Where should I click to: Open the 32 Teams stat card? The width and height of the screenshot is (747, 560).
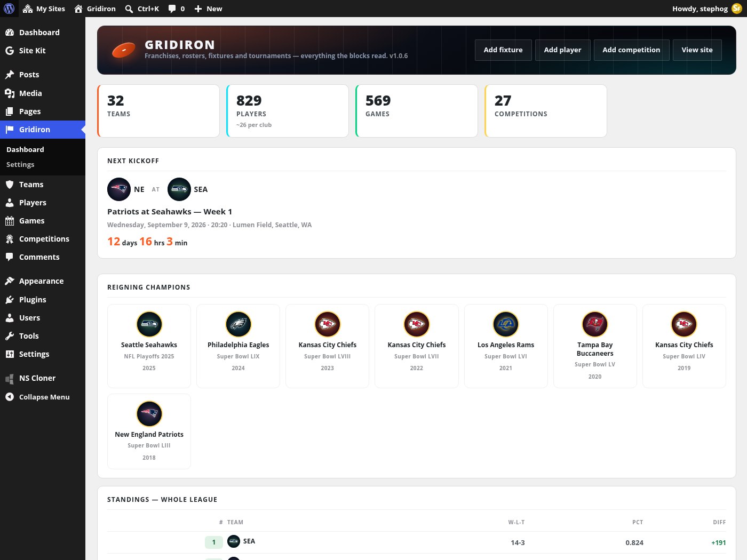pyautogui.click(x=158, y=111)
